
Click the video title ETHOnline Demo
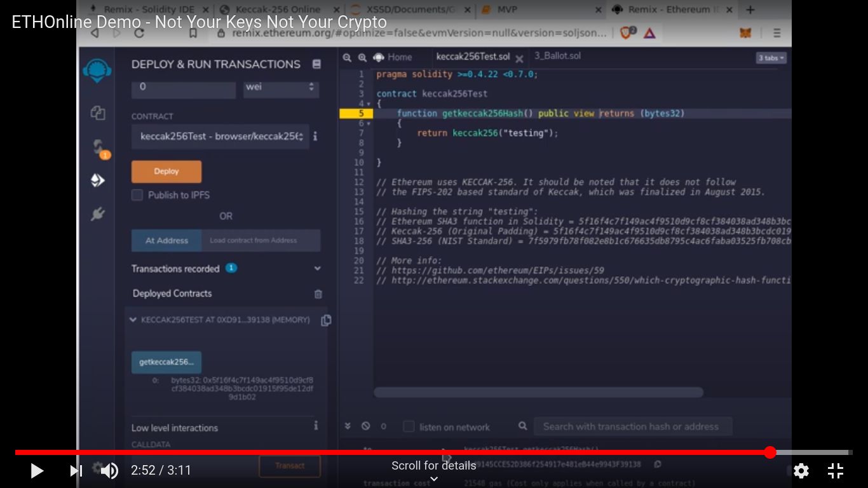[x=199, y=22]
